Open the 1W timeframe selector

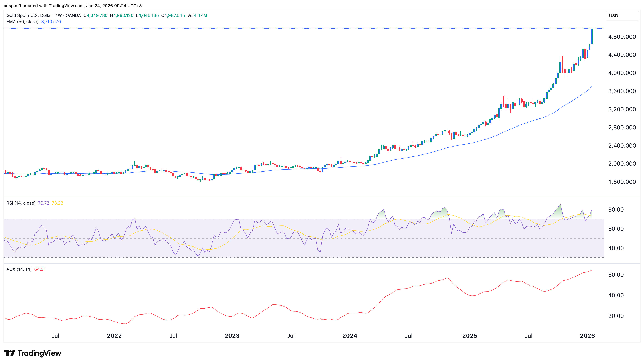[59, 15]
